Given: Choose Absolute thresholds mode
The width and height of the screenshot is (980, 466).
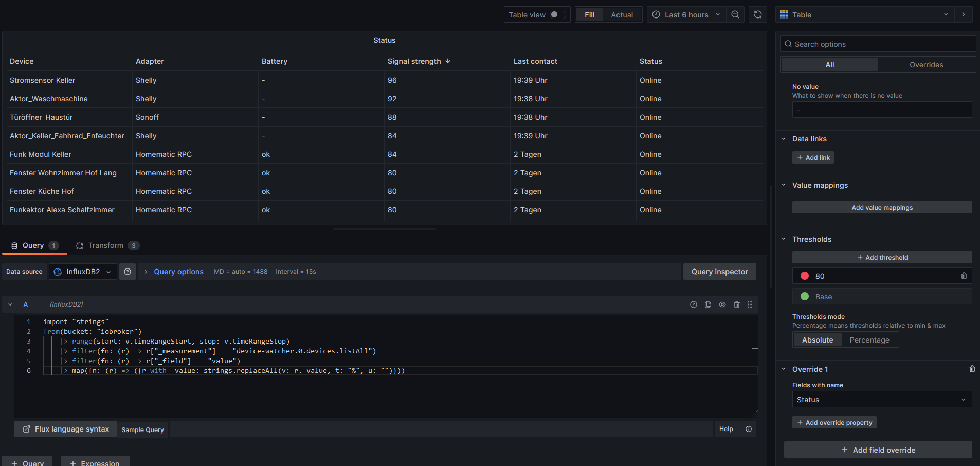Looking at the screenshot, I should tap(818, 340).
